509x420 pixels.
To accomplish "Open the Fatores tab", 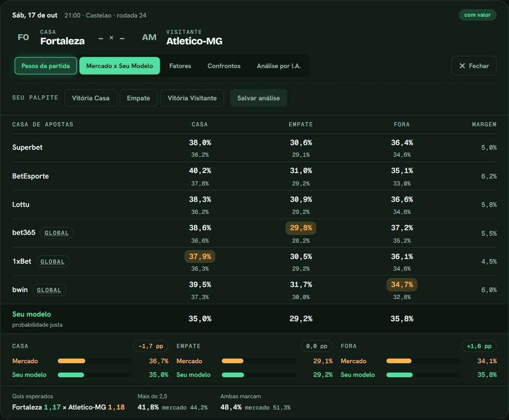I will pos(180,66).
